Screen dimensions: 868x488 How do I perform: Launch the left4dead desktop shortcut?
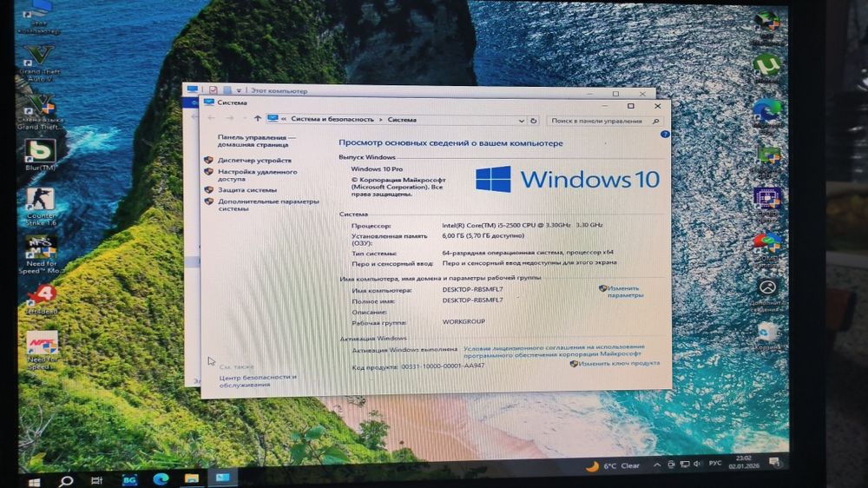click(42, 300)
